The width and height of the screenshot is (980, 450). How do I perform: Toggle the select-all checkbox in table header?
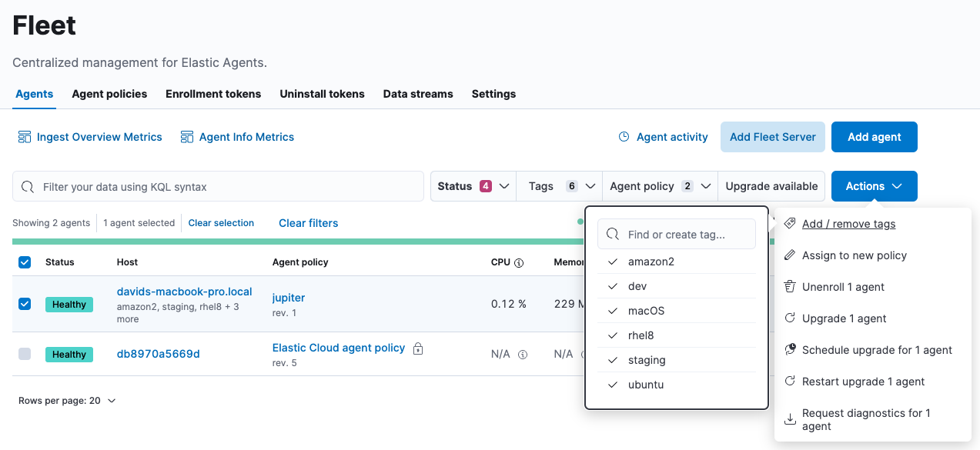point(25,262)
